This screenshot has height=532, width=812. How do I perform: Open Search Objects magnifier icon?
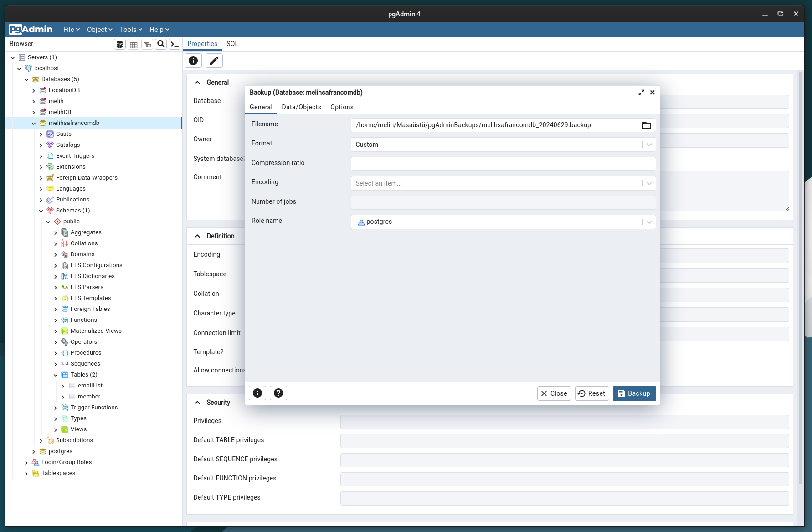[x=161, y=44]
